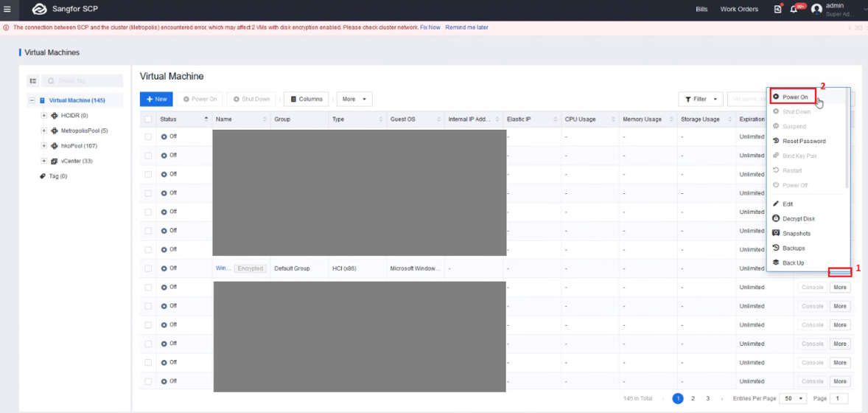Image resolution: width=868 pixels, height=413 pixels.
Task: Follow the Fix Now link in alert
Action: click(x=430, y=27)
